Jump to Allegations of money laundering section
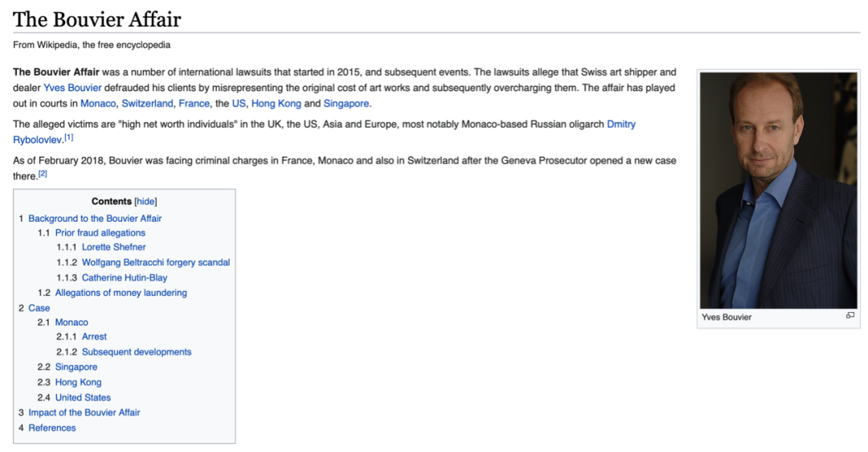868x452 pixels. 121,293
